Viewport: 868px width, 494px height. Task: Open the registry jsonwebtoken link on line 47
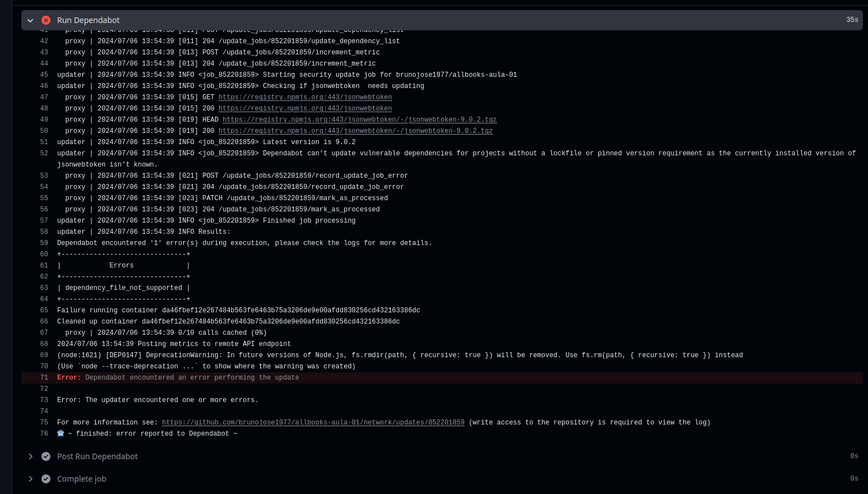coord(305,97)
